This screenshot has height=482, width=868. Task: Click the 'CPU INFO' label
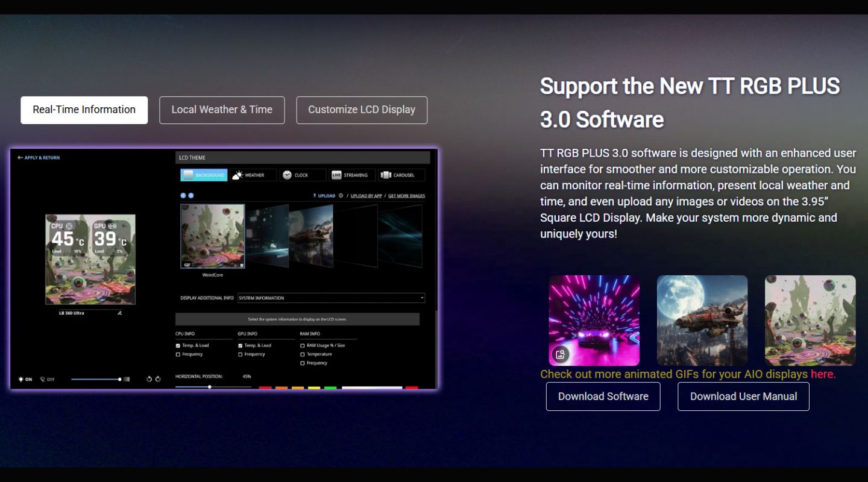pyautogui.click(x=185, y=334)
